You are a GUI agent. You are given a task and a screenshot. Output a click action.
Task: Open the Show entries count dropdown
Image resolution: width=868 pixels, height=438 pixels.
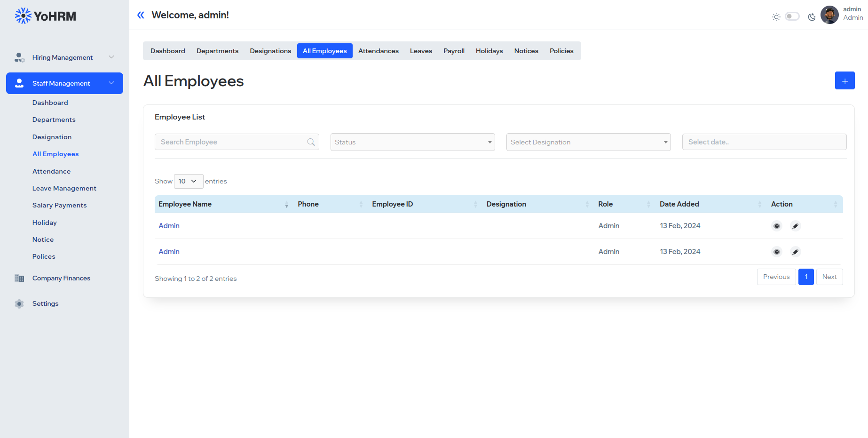[x=189, y=181]
